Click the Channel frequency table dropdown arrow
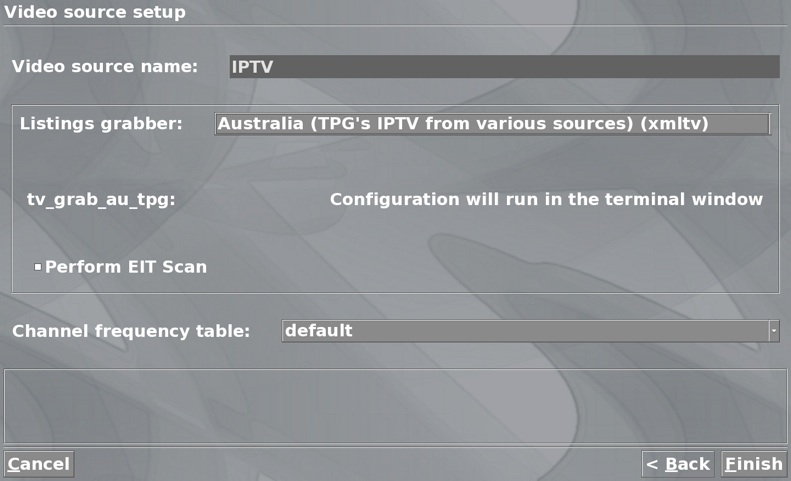The image size is (791, 481). (x=774, y=331)
